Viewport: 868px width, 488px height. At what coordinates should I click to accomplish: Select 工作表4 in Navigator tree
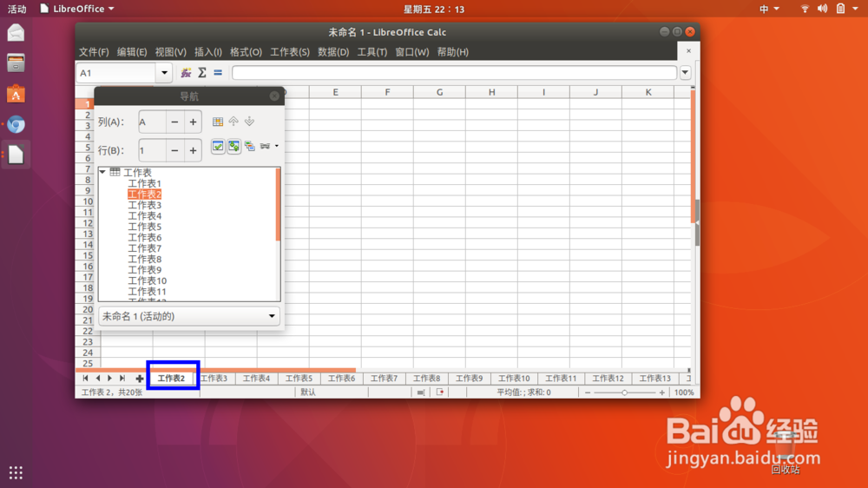click(144, 215)
